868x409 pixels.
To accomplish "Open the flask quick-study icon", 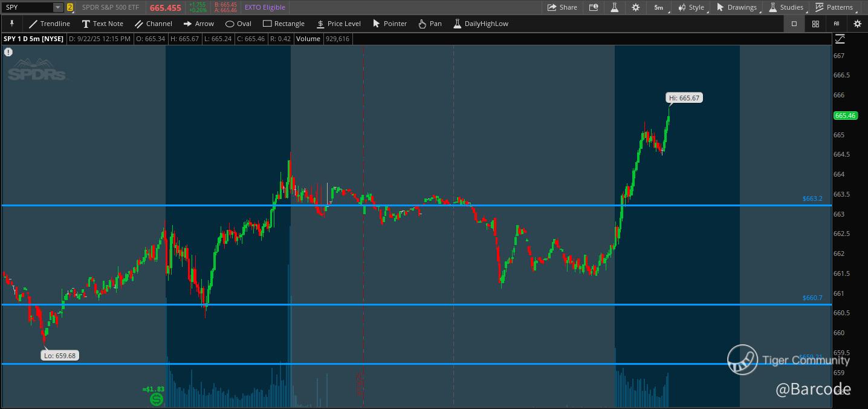I will pos(615,7).
